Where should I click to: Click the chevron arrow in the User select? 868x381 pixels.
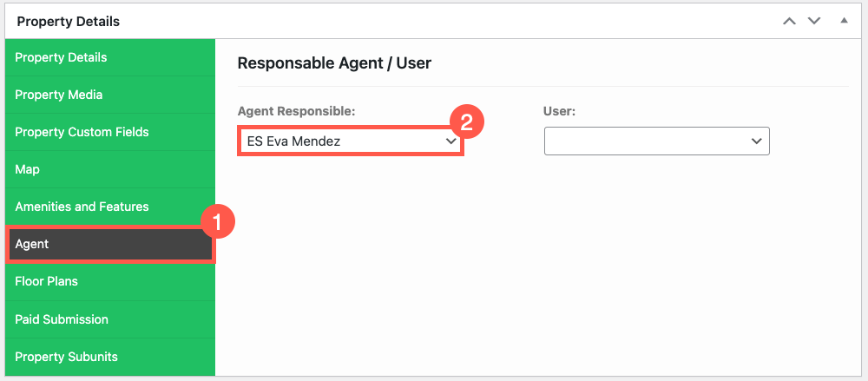[x=756, y=141]
